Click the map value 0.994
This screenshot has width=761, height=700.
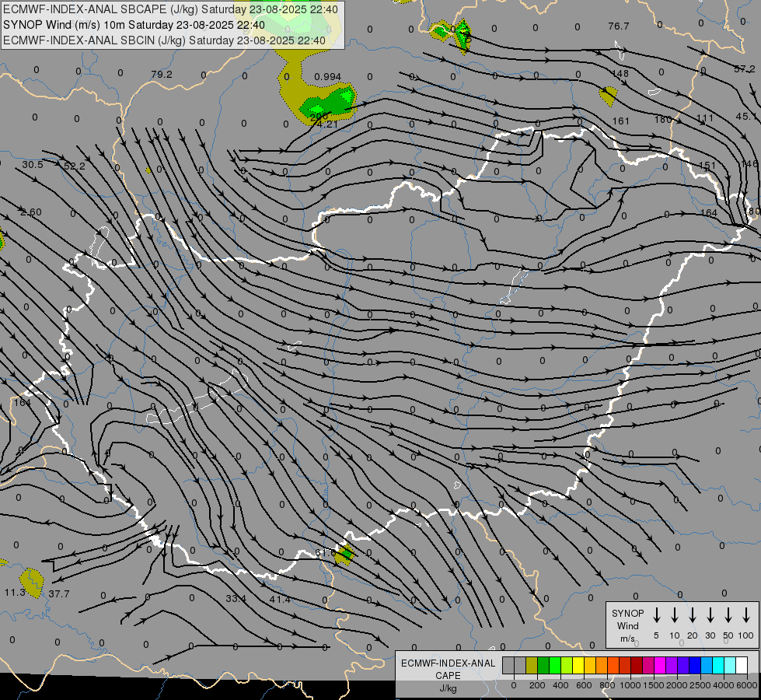tap(327, 77)
